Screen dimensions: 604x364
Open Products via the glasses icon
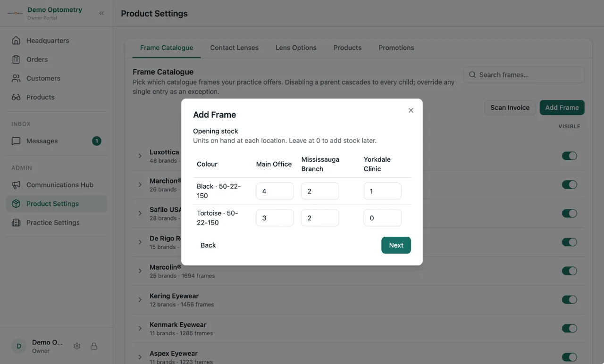16,97
